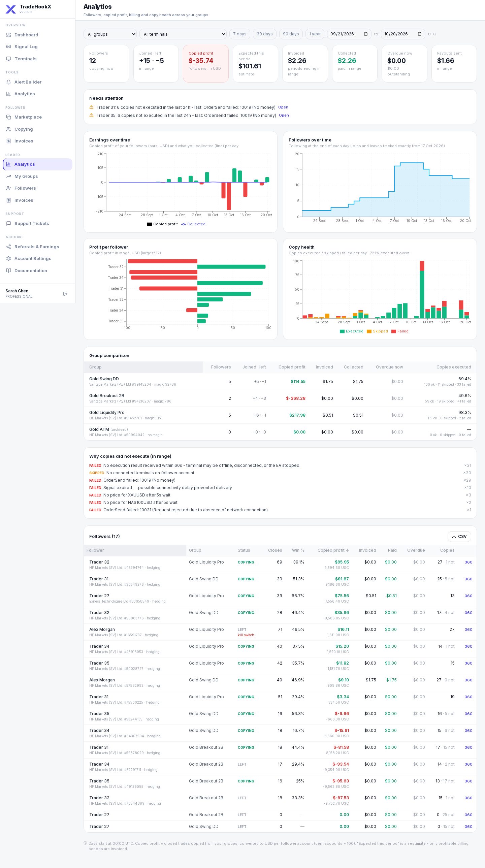Open Analytics under the Tools section
The width and height of the screenshot is (485, 868).
click(x=37, y=94)
